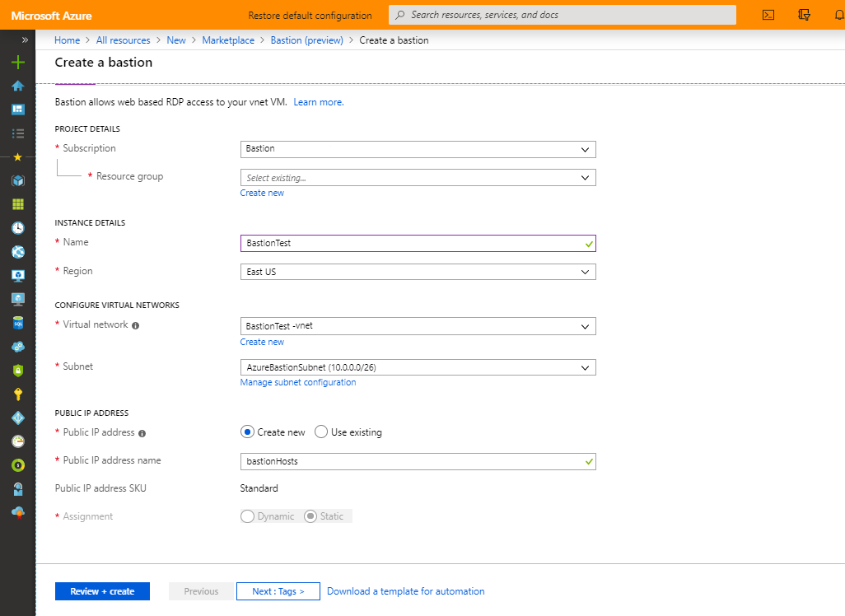Open the Subnet dropdown AzureBastionSubnet
The height and width of the screenshot is (616, 845).
click(x=418, y=367)
